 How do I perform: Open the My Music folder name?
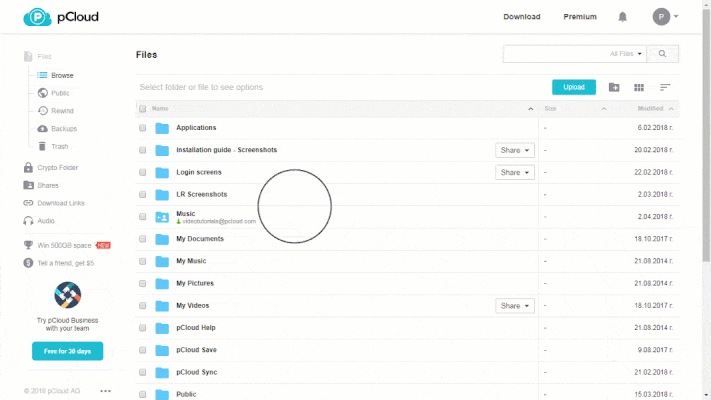tap(191, 261)
